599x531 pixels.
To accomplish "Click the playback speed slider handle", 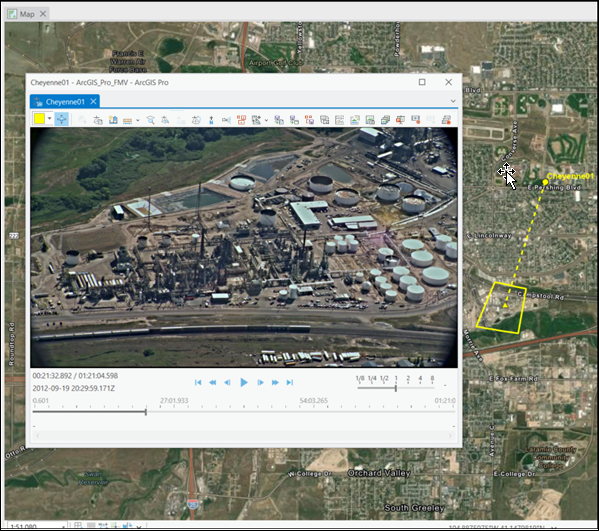I will pyautogui.click(x=396, y=388).
